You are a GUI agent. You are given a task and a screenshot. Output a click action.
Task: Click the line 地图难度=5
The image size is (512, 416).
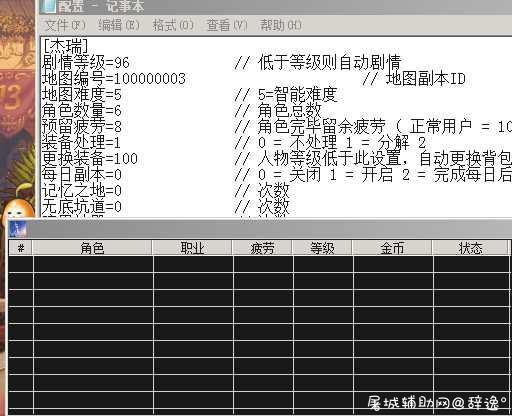pyautogui.click(x=82, y=94)
